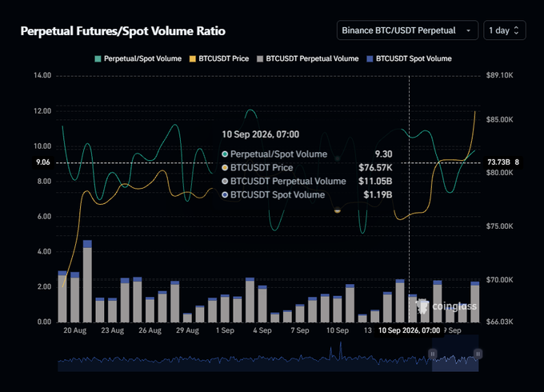Toggle BTCUSDT Price legend series
The height and width of the screenshot is (392, 544).
[219, 58]
